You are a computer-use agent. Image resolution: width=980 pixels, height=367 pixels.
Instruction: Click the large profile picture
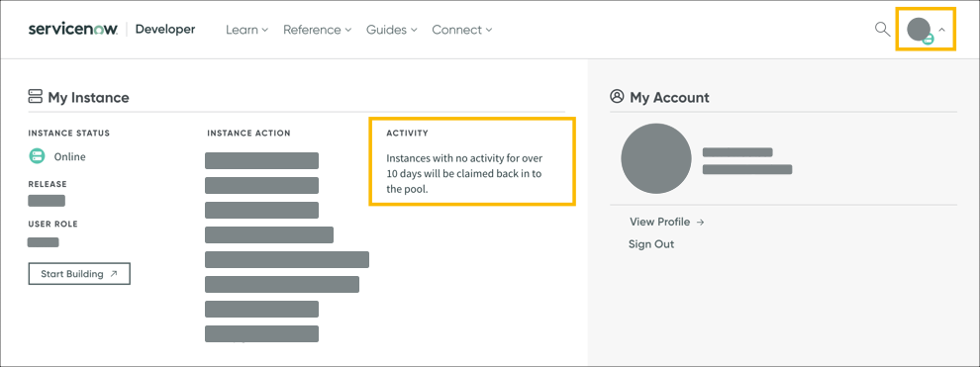(656, 158)
